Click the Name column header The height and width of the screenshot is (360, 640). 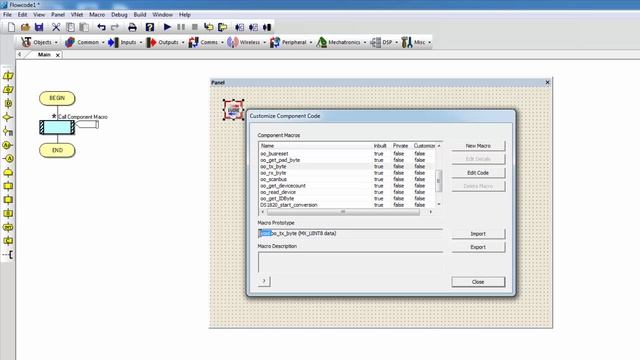click(x=315, y=146)
